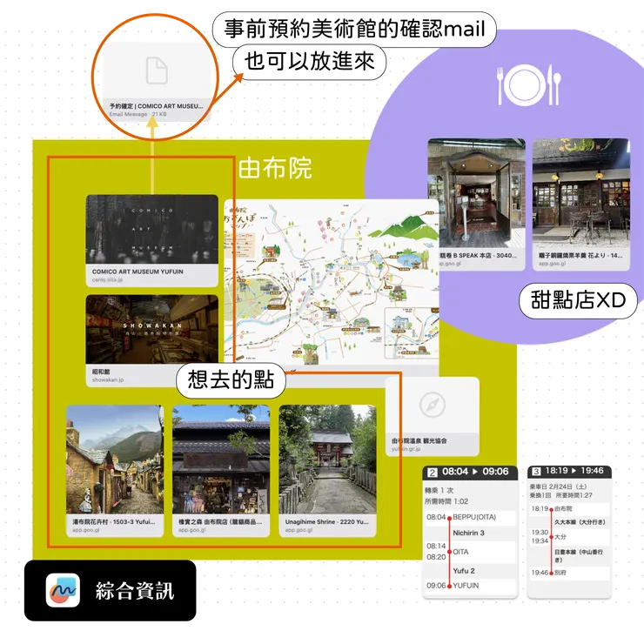
Task: Click the 湯布院花卉村 · 1503-3 Yufui... caption
Action: tap(114, 521)
